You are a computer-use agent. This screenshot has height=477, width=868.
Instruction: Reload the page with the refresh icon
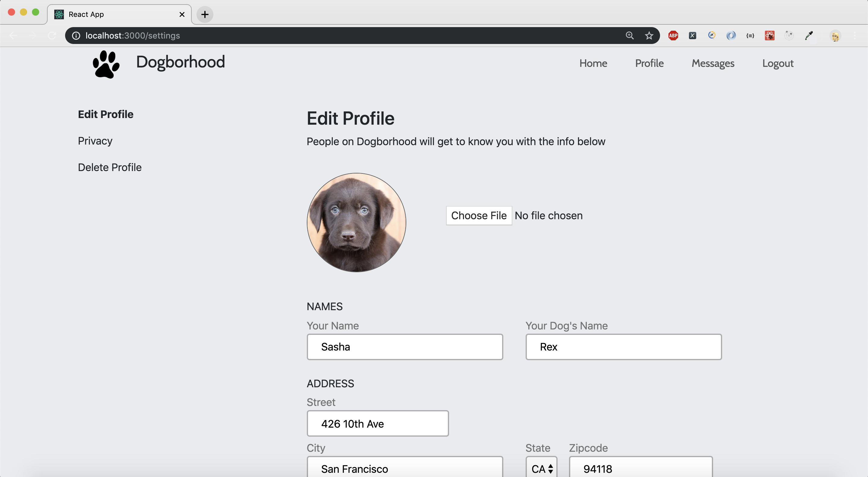pos(52,35)
